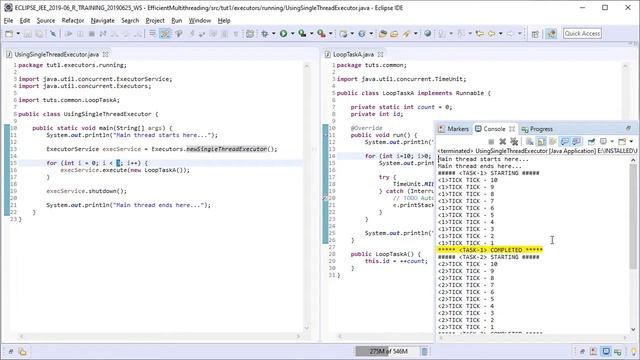Expand the Open Console dropdown arrow
Screen dimensions: 640x360
click(x=631, y=142)
